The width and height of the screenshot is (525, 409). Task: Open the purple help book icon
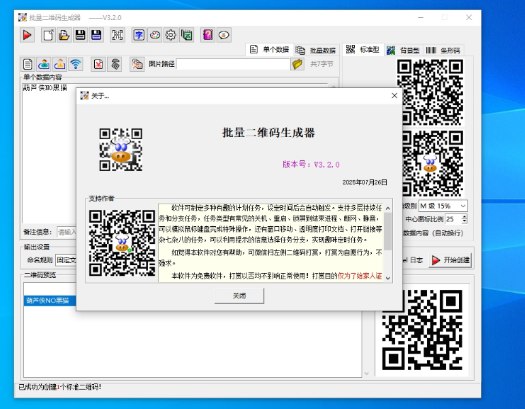click(x=208, y=35)
